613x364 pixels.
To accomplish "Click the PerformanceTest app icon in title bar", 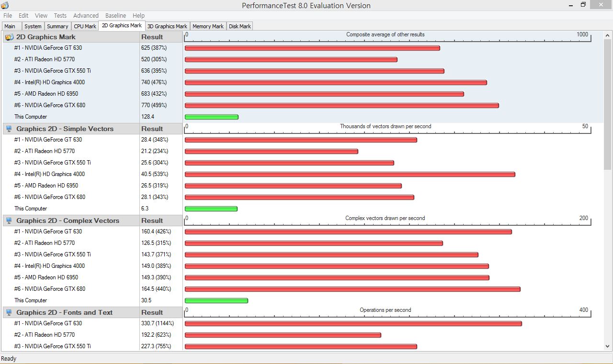I will coord(5,5).
